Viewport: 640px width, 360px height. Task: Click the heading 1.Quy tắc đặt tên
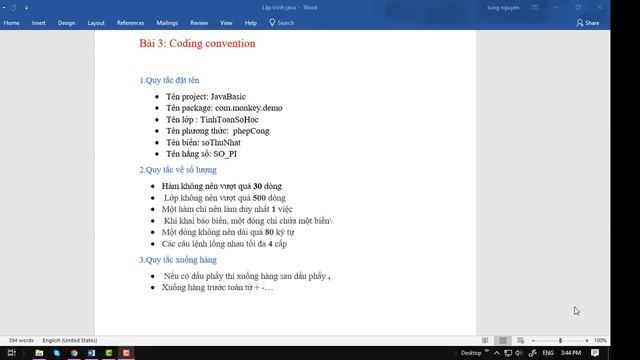[x=169, y=80]
